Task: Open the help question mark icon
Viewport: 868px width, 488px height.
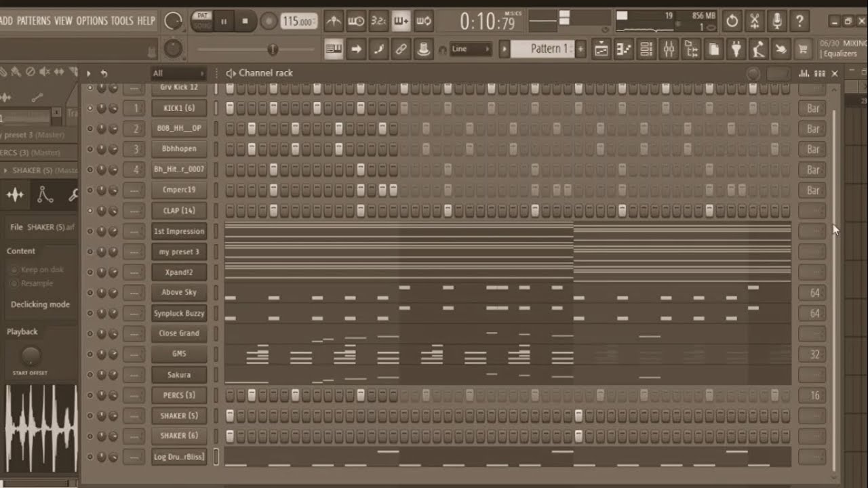Action: (x=800, y=21)
